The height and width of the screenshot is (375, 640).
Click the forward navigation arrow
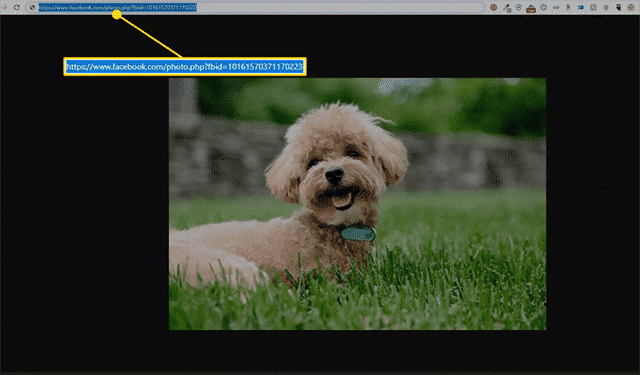4,7
